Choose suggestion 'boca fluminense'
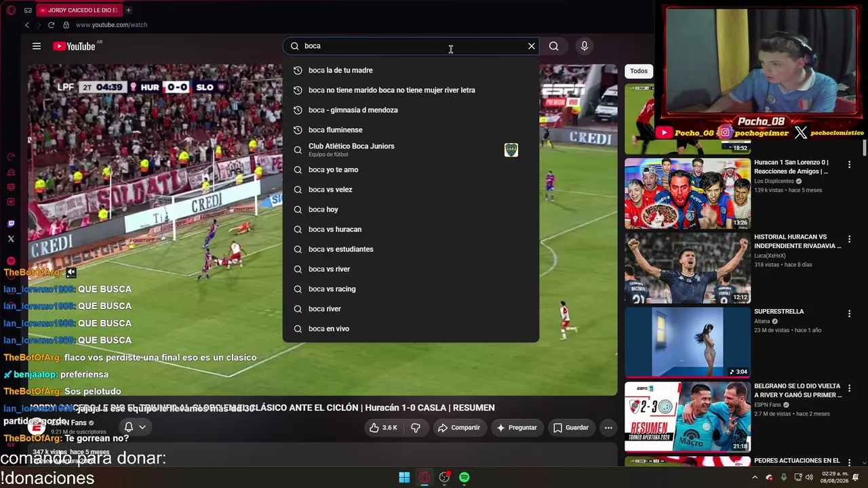 411,130
